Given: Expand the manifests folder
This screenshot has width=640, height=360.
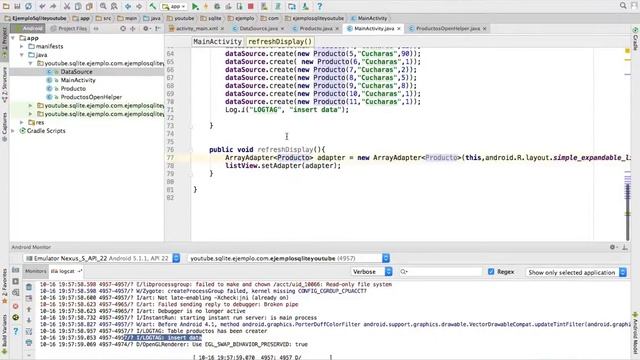Looking at the screenshot, I should (x=22, y=47).
